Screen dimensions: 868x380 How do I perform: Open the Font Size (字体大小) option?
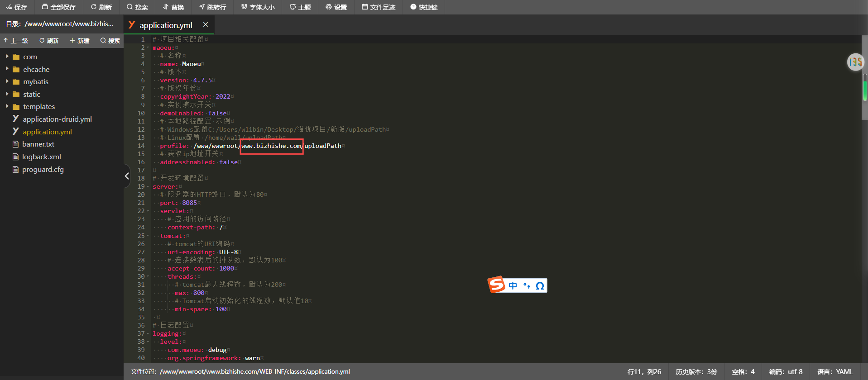[x=244, y=7]
